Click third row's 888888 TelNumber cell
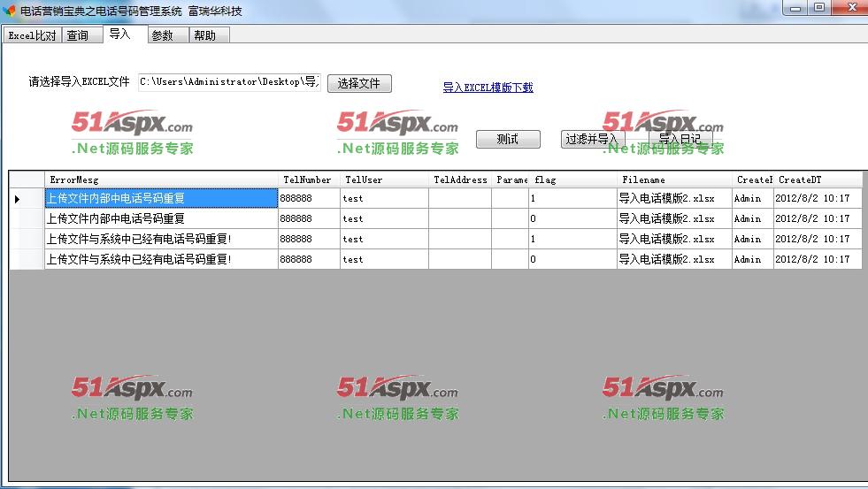Image resolution: width=868 pixels, height=489 pixels. (x=309, y=239)
